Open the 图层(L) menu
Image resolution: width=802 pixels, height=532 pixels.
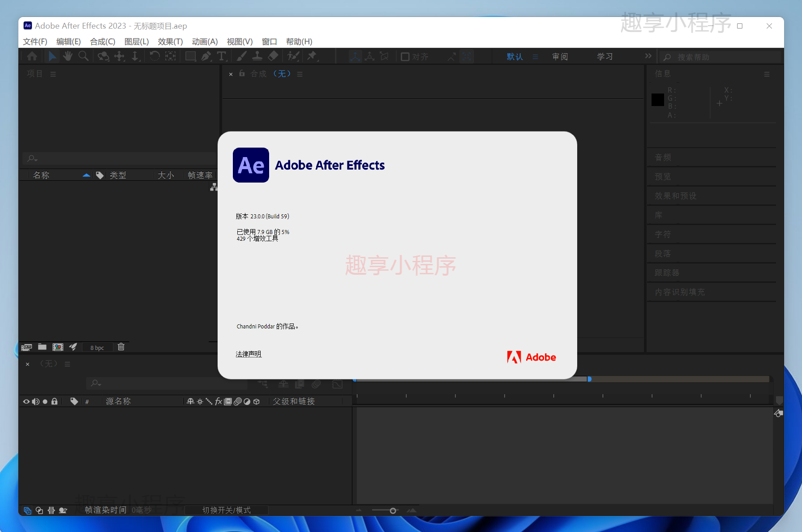coord(137,42)
